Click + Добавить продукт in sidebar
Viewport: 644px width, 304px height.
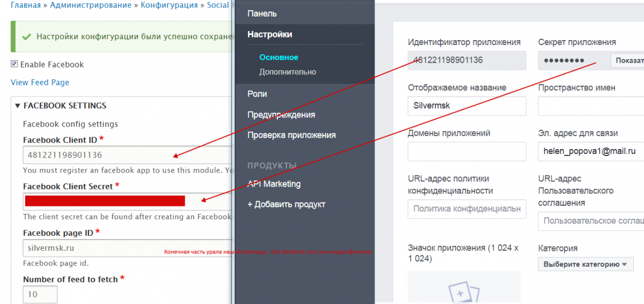coord(286,204)
